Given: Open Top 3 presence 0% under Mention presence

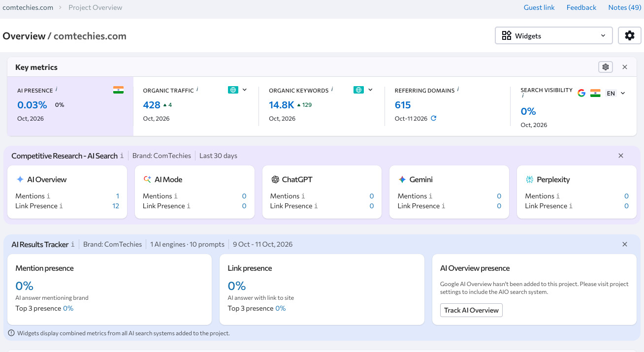Looking at the screenshot, I should 68,308.
